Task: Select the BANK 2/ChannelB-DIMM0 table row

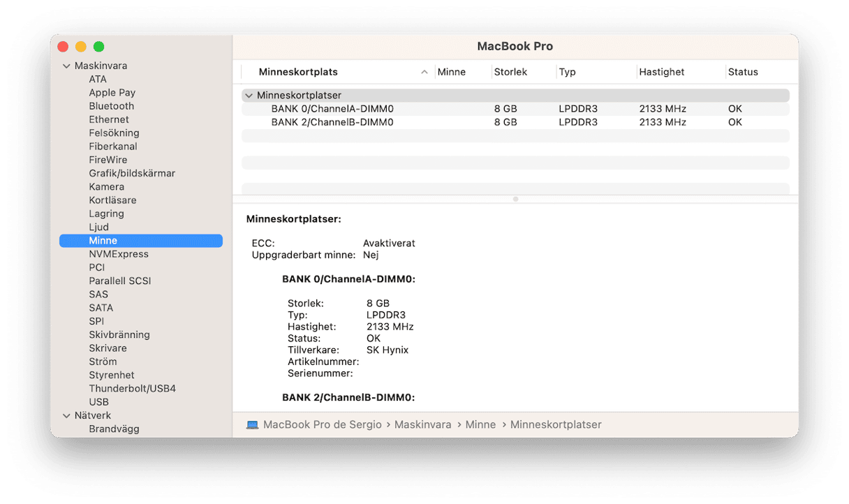Action: tap(515, 122)
